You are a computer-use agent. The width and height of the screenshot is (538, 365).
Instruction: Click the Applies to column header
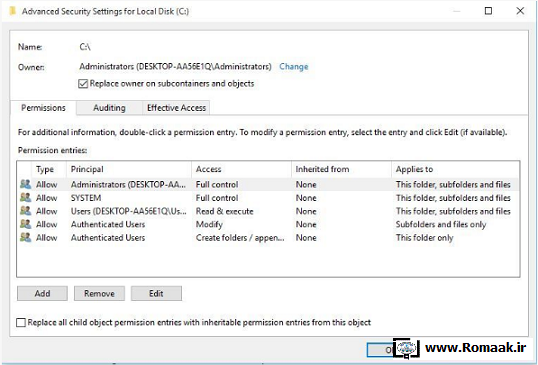coord(455,169)
